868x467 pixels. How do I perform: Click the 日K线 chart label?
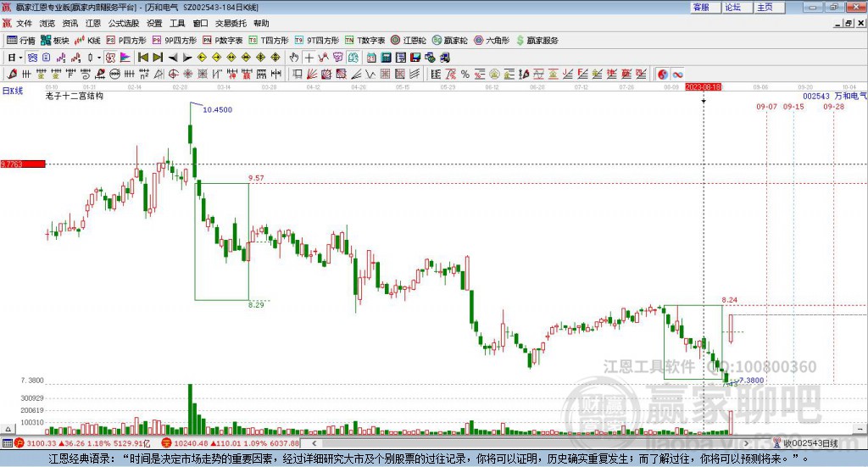(13, 91)
